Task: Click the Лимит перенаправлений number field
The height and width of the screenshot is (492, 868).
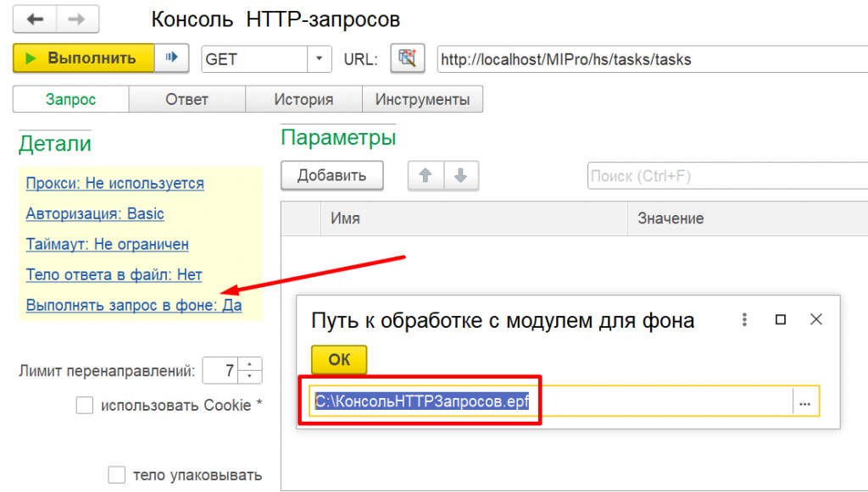Action: pyautogui.click(x=220, y=370)
